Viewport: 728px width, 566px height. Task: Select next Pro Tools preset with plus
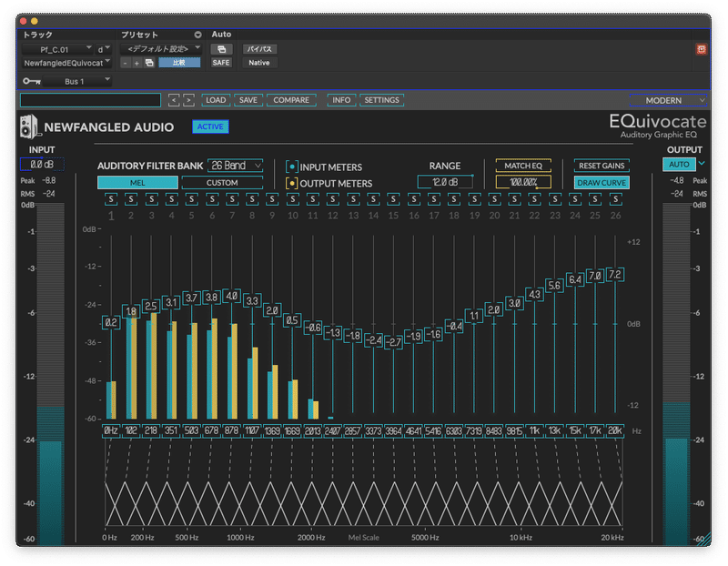[x=136, y=63]
